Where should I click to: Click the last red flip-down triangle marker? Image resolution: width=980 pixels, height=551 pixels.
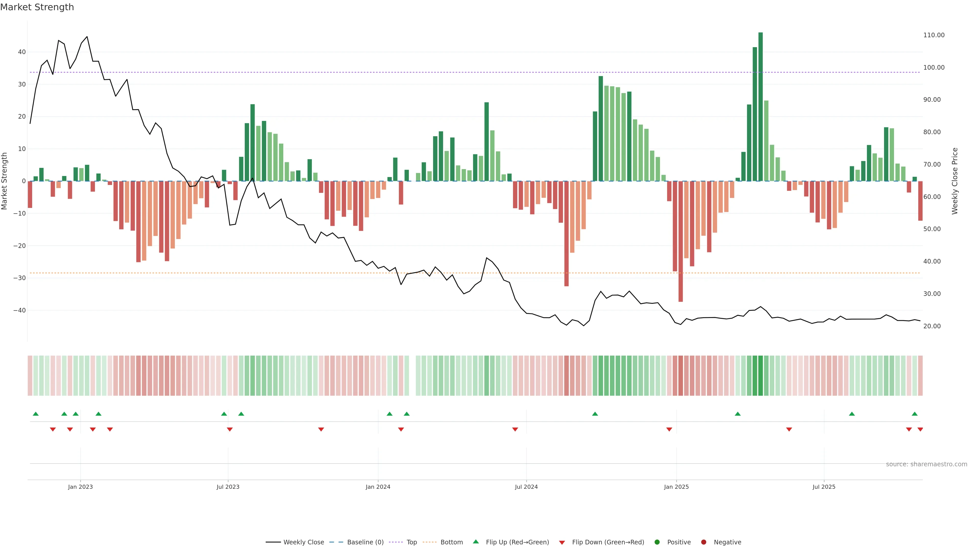[920, 429]
